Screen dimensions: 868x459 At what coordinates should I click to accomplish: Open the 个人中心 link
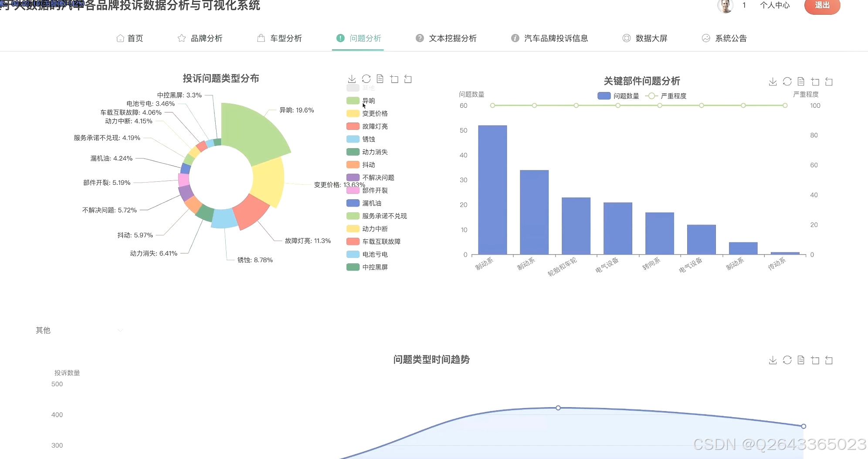[x=775, y=5]
